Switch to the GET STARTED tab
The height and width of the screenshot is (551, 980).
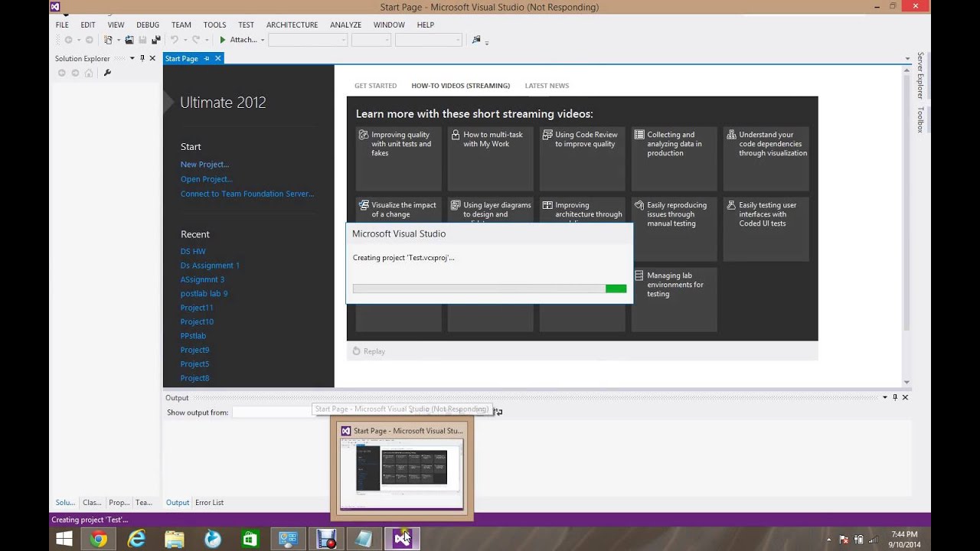coord(375,86)
